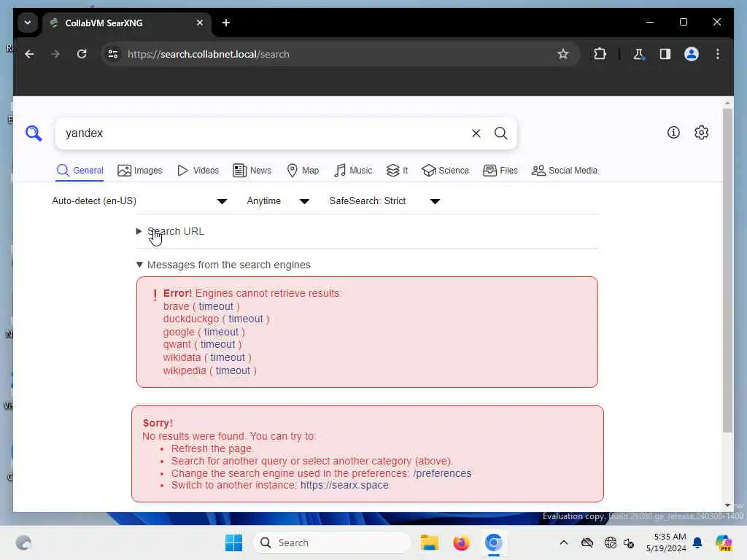Screen dimensions: 747x560
Task: Switch to Files category tab
Action: pos(500,171)
